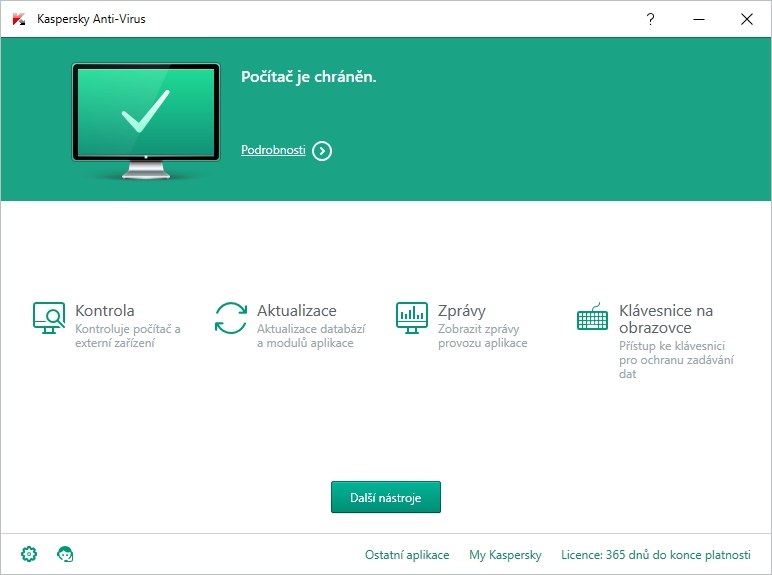The width and height of the screenshot is (772, 575).
Task: Select Klávesnice na obrazovce heading
Action: (666, 319)
